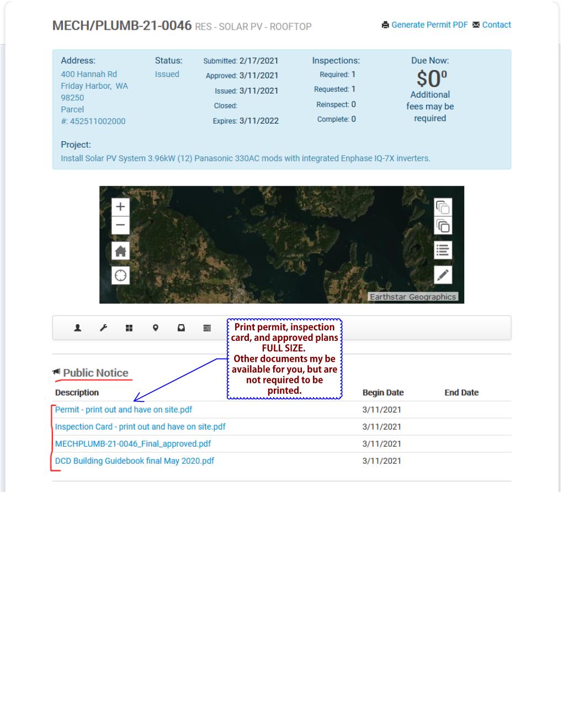Click the Contact link at top right
Image resolution: width=563 pixels, height=728 pixels.
coord(496,25)
